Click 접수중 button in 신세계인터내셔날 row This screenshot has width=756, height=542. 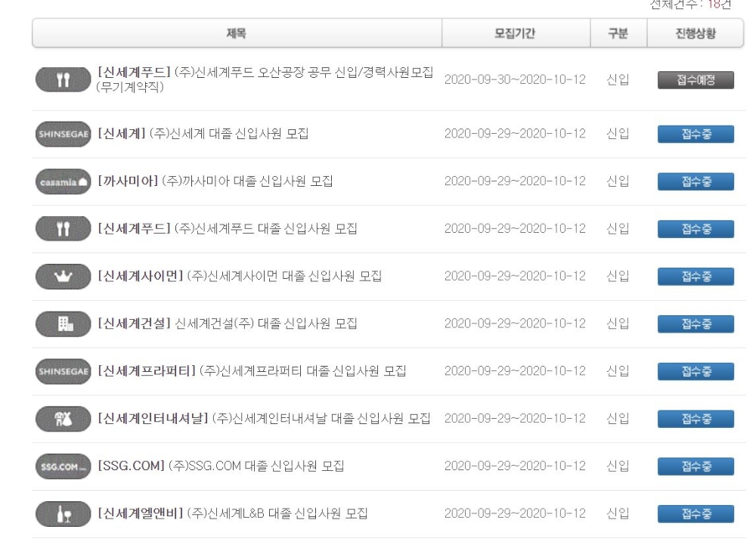click(x=696, y=419)
